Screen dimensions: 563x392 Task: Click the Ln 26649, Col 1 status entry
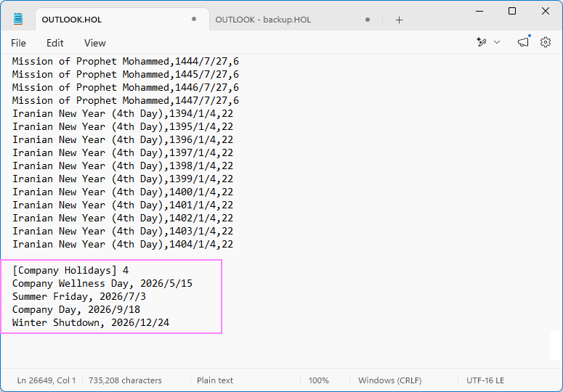46,380
